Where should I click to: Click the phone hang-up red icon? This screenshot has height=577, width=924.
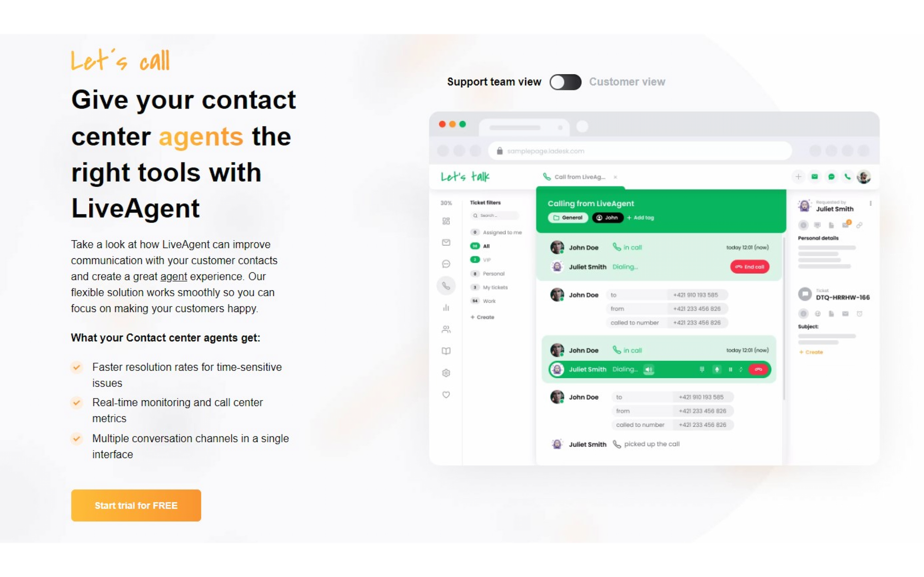pyautogui.click(x=758, y=369)
